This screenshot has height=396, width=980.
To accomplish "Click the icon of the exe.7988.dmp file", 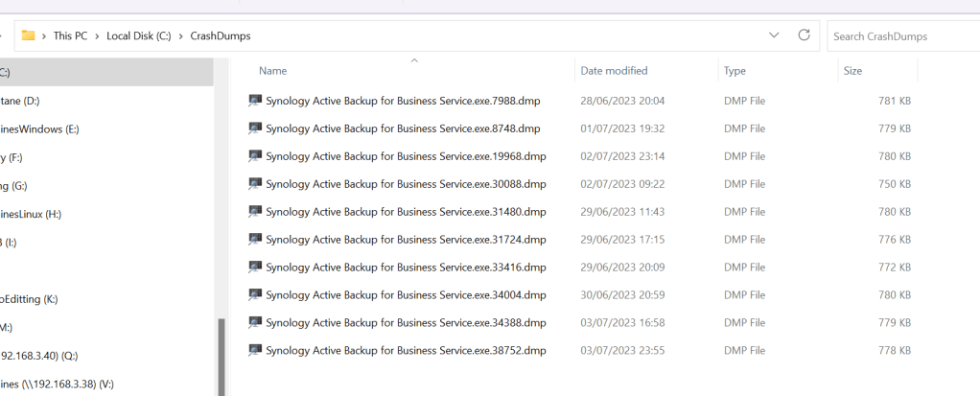I will pos(255,101).
